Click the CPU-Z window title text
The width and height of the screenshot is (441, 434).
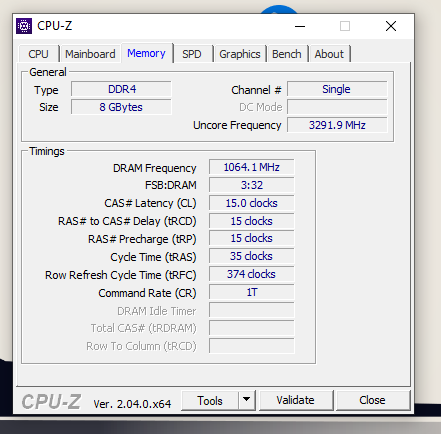point(55,26)
